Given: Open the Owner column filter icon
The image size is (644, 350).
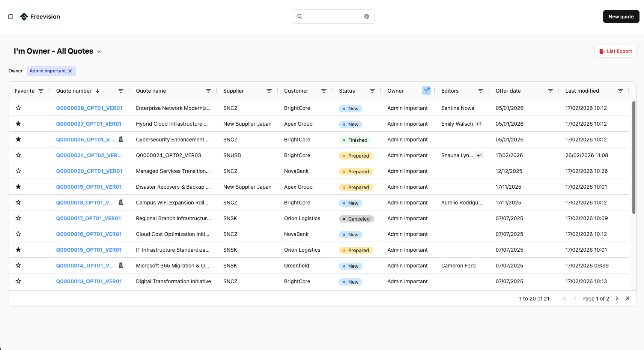Looking at the screenshot, I should [x=426, y=91].
